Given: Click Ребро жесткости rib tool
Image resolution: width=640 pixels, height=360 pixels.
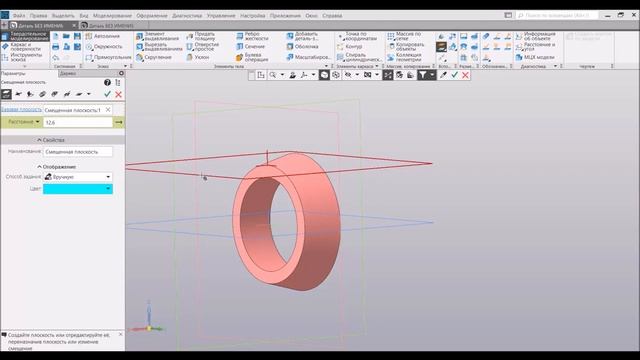Looking at the screenshot, I should (252, 36).
